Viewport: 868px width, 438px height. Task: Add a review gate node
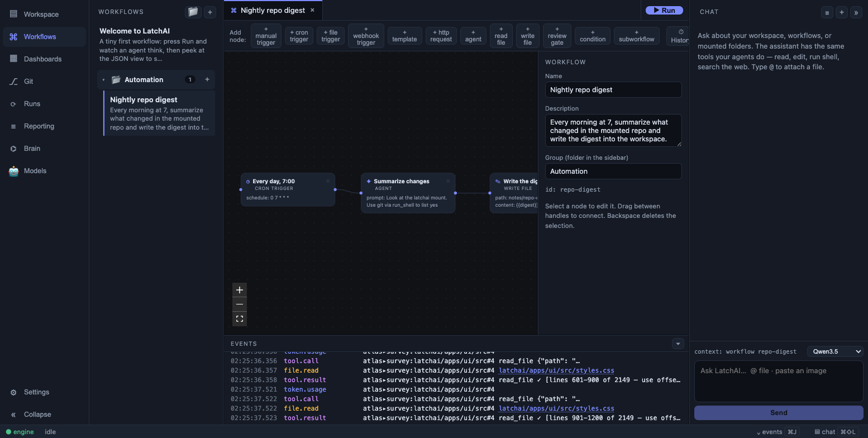coord(557,36)
